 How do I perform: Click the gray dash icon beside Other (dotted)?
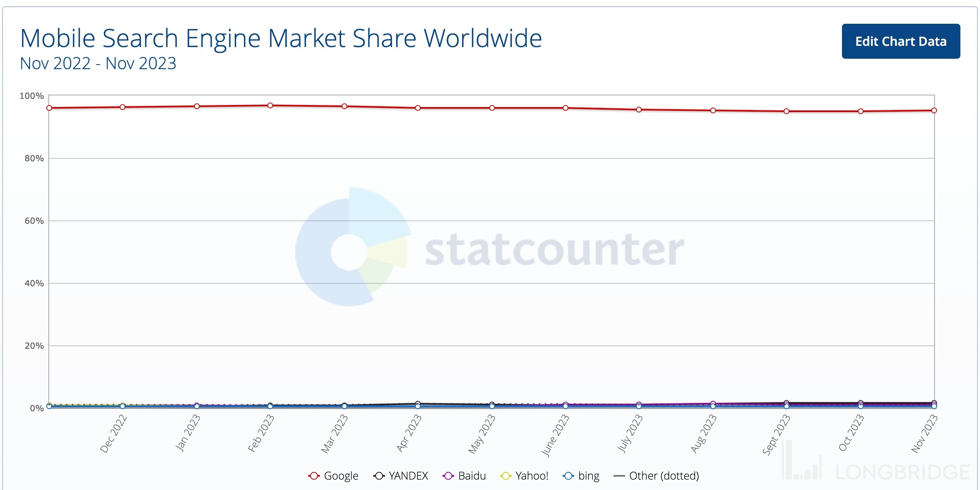point(619,476)
